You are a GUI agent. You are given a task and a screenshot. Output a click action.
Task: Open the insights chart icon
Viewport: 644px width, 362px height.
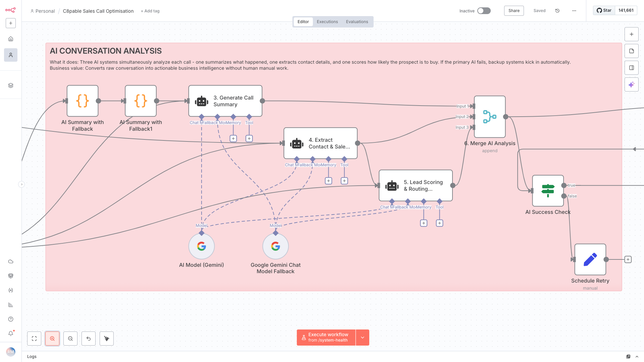11,305
